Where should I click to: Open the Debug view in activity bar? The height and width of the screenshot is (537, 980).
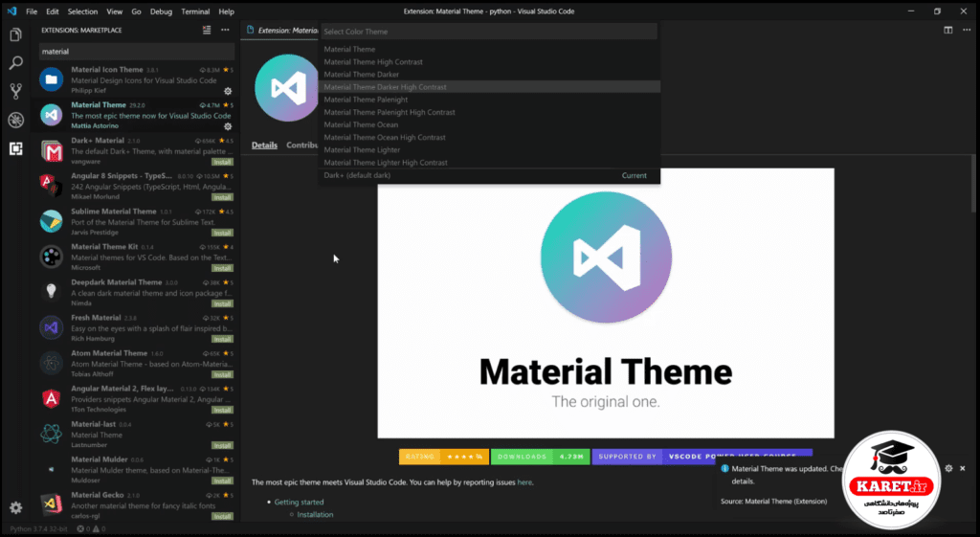click(x=15, y=120)
